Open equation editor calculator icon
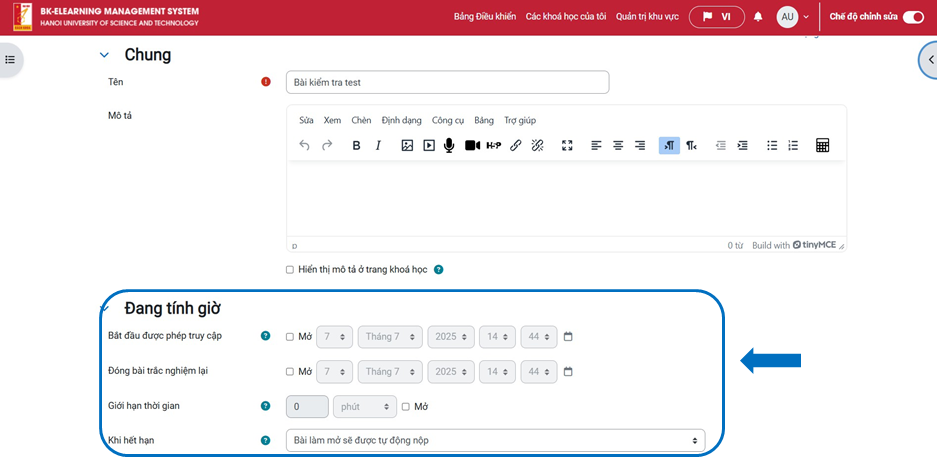The image size is (937, 457). [x=822, y=145]
